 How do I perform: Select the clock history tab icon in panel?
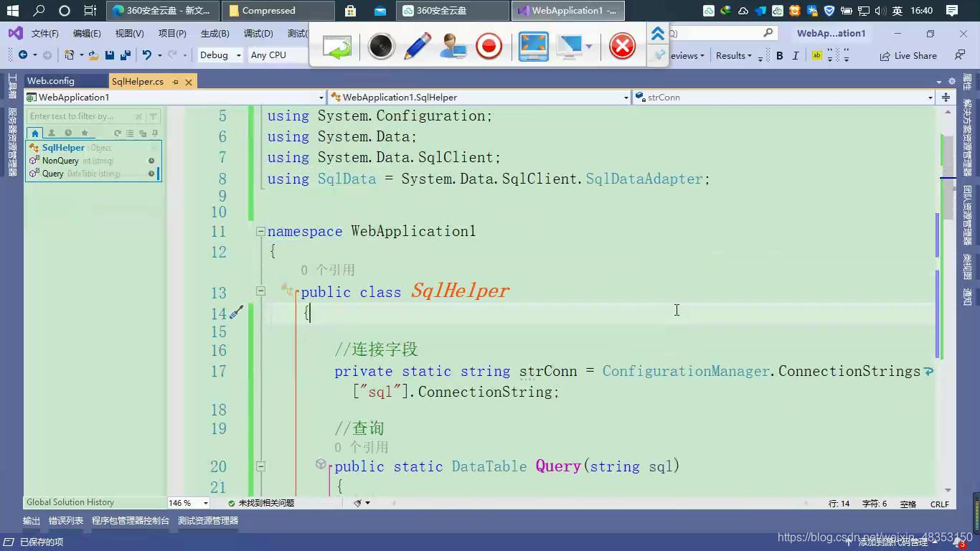click(68, 133)
